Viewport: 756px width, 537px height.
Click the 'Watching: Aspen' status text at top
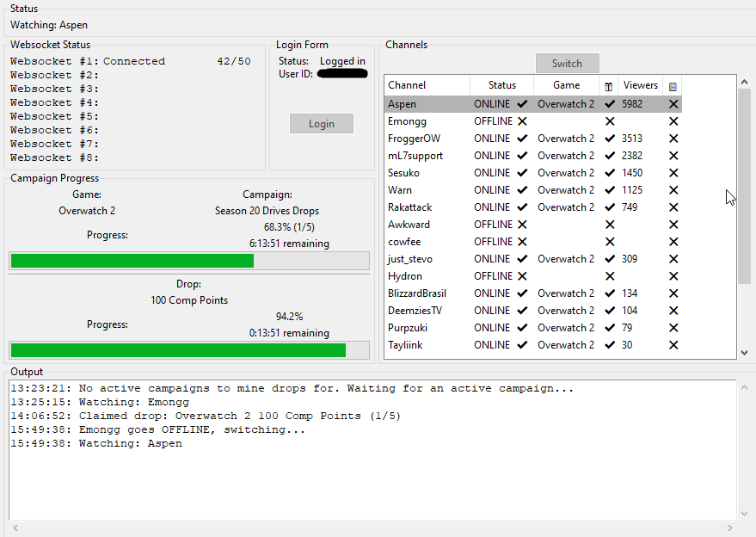pyautogui.click(x=49, y=25)
